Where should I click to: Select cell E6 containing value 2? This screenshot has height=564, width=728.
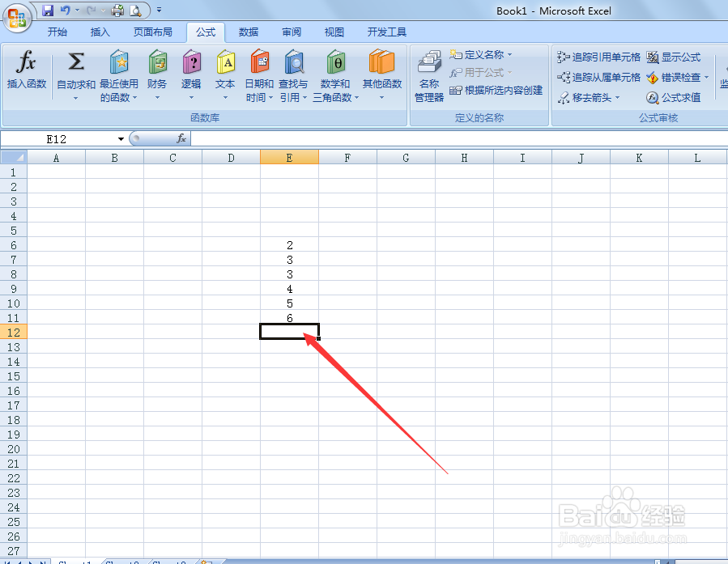[289, 245]
